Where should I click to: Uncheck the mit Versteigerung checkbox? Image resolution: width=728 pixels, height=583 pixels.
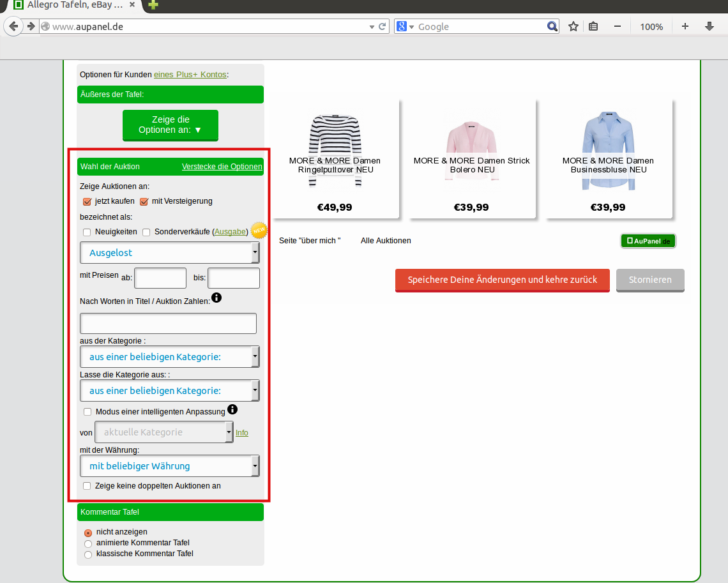tap(144, 201)
